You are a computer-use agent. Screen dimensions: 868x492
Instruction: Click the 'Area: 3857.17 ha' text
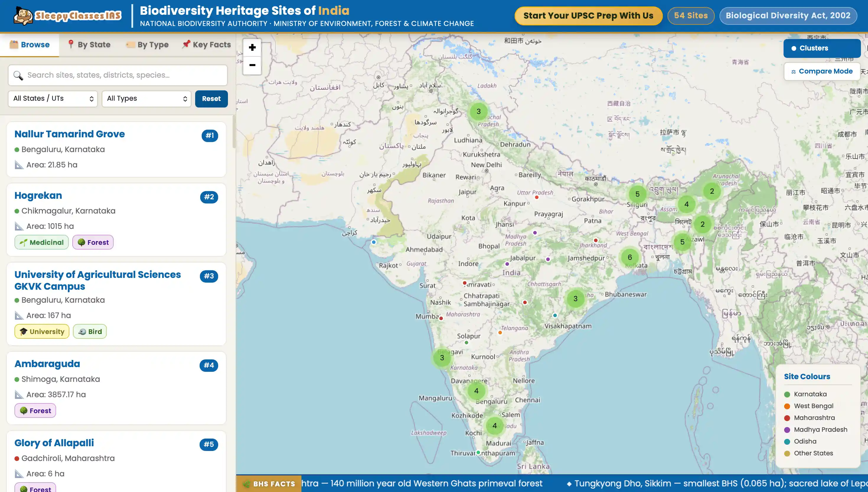56,395
